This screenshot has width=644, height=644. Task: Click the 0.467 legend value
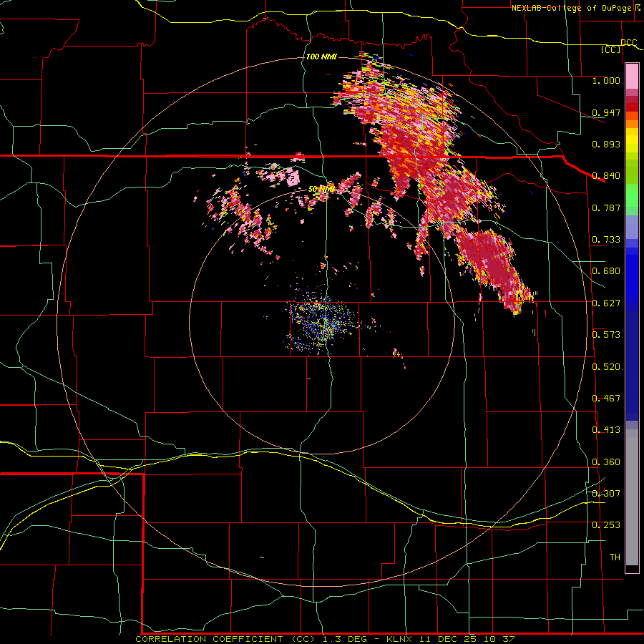pyautogui.click(x=606, y=399)
